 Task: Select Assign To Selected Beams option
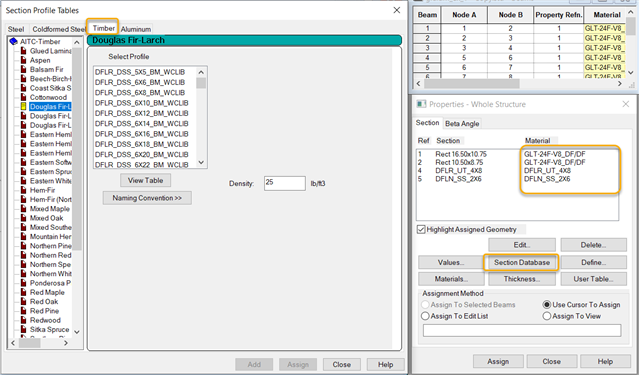[425, 304]
